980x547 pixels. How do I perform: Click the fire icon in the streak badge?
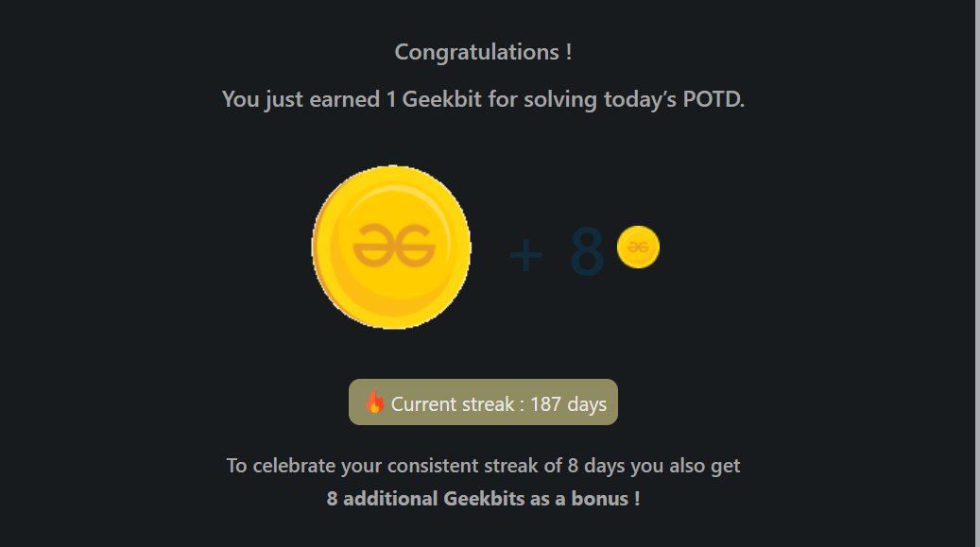click(375, 403)
